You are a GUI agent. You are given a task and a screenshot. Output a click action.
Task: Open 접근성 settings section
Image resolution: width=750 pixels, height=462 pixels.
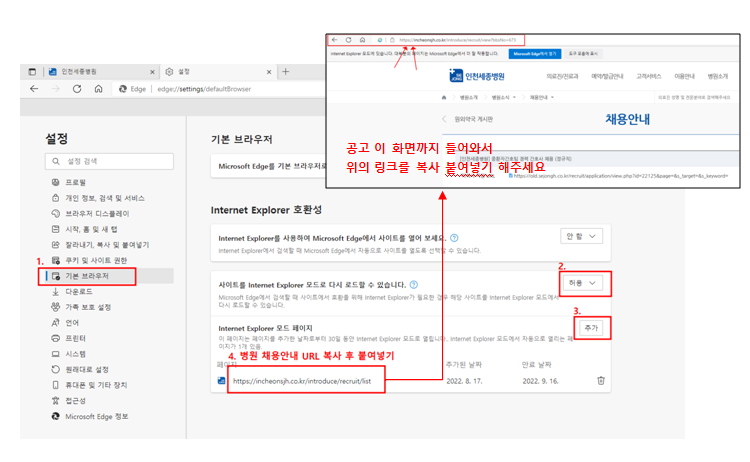coord(76,400)
